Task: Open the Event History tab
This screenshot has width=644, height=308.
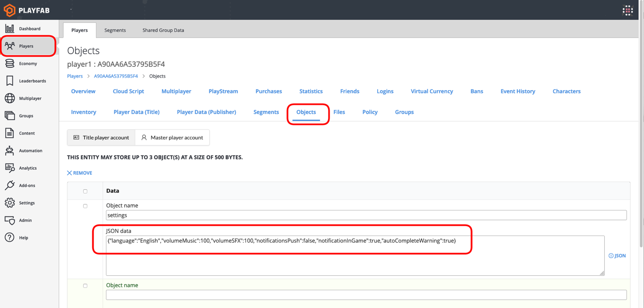Action: (518, 91)
